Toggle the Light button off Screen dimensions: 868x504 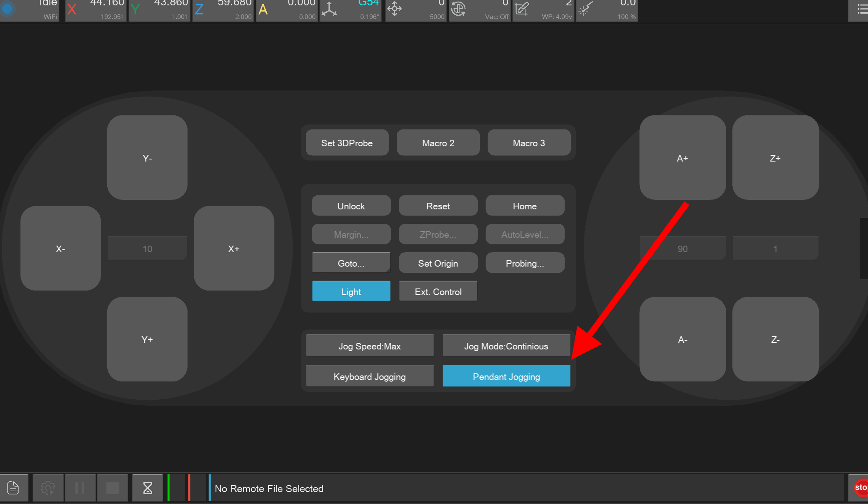[351, 291]
